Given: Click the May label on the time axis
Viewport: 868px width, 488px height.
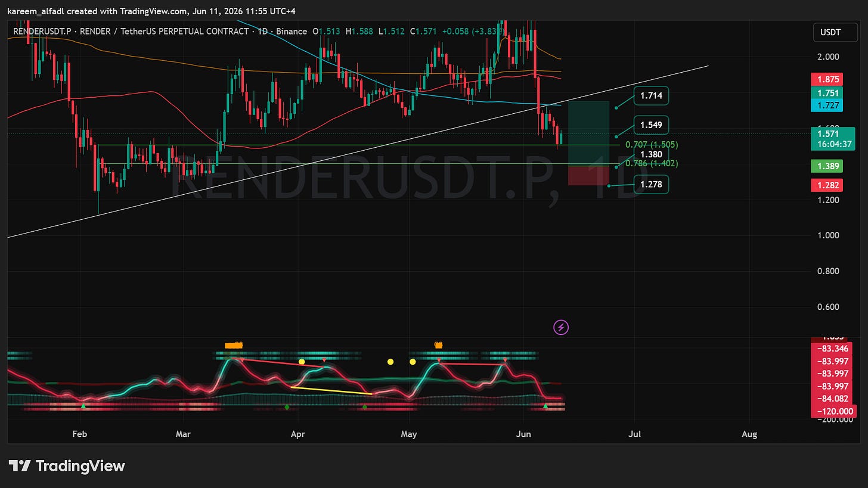Looking at the screenshot, I should tap(408, 434).
